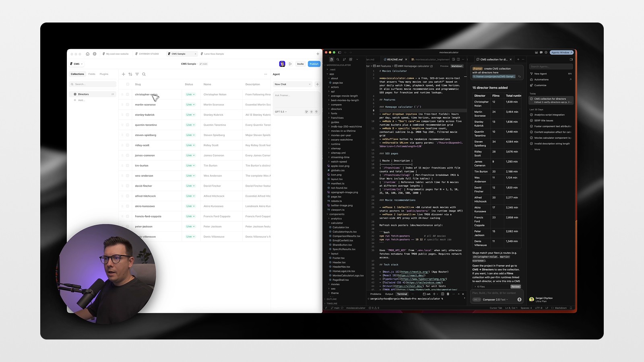Screen dimensions: 644x362
Task: Click the Review button beside 6 Files
Action: pos(516,287)
